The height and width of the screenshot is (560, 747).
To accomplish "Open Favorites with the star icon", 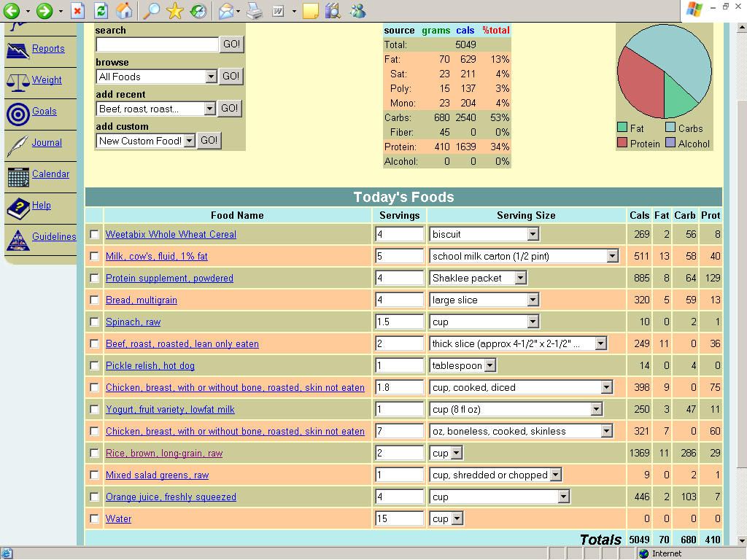I will click(x=174, y=11).
